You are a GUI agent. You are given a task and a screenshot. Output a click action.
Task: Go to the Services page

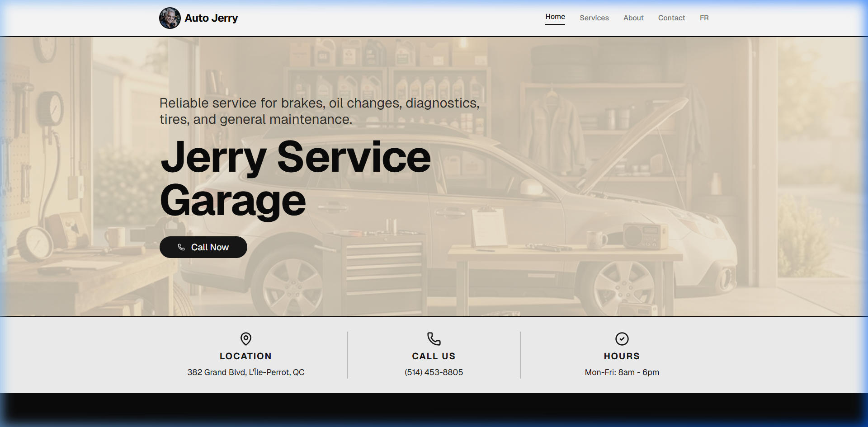[594, 18]
